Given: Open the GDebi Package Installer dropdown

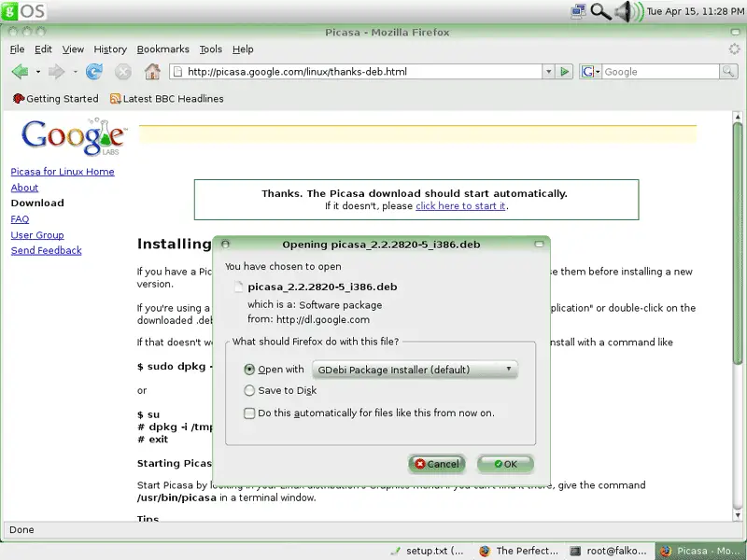Looking at the screenshot, I should [415, 370].
